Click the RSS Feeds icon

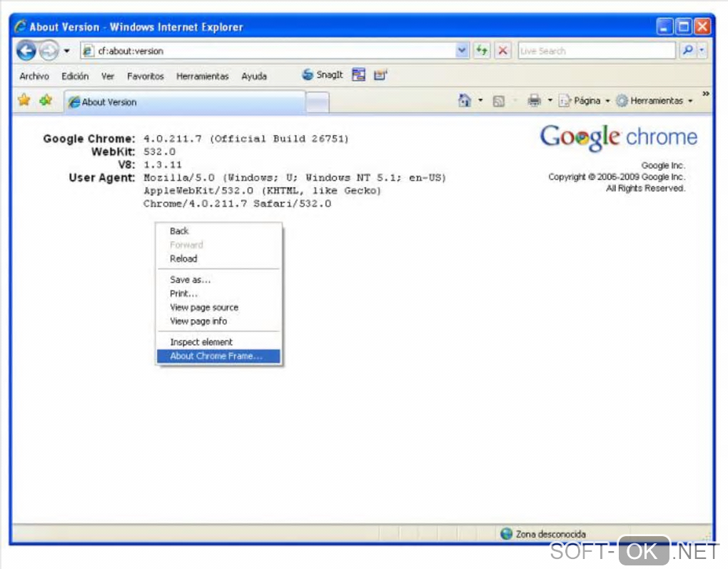[499, 101]
